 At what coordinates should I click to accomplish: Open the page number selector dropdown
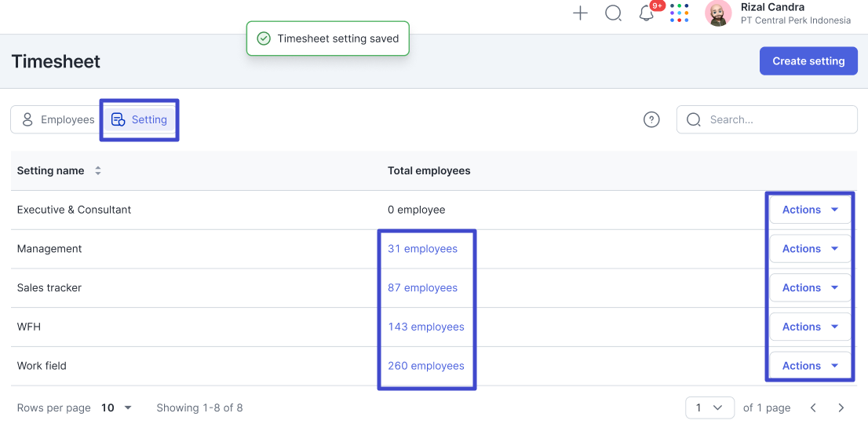tap(709, 408)
